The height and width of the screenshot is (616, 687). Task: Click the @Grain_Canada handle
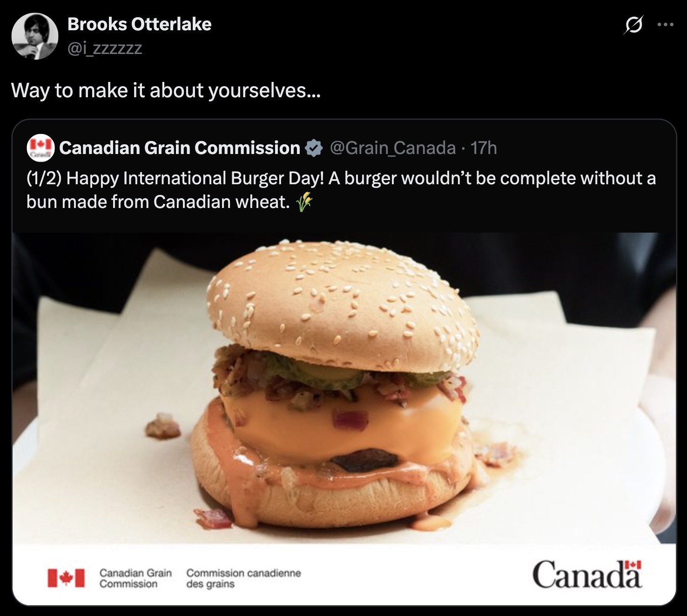pos(392,148)
